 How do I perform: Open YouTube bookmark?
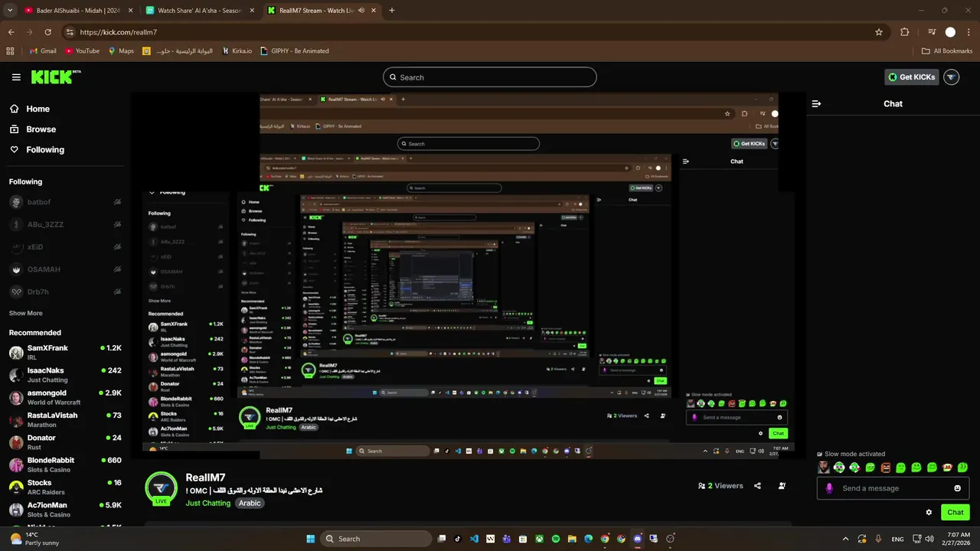tap(83, 51)
